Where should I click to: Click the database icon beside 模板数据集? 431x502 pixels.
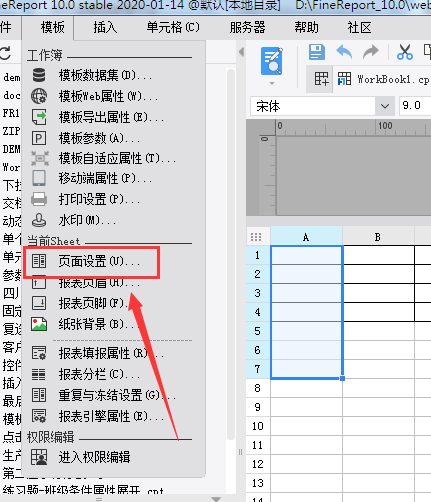[x=39, y=75]
